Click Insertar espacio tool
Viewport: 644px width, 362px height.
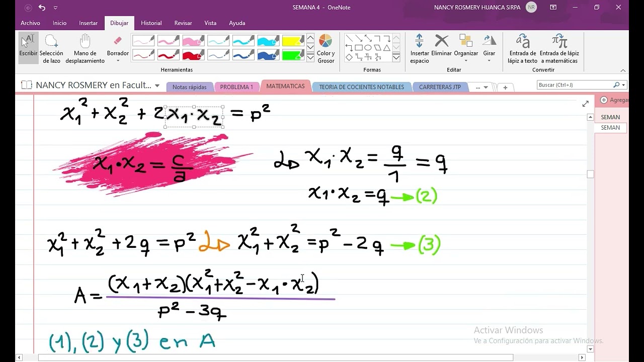point(420,49)
